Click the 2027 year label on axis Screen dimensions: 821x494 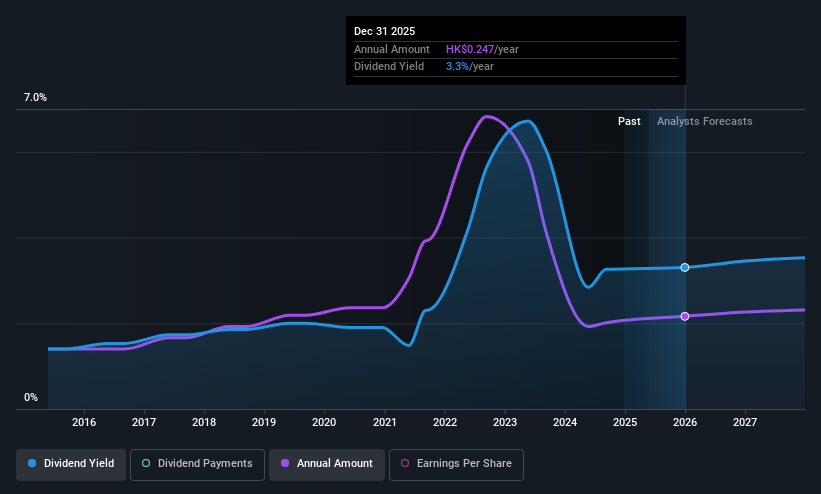(x=745, y=422)
